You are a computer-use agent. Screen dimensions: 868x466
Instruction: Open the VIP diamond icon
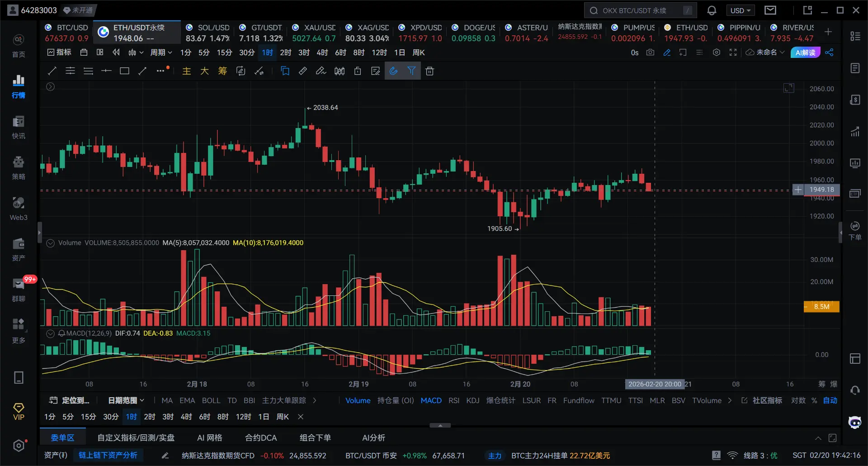point(19,412)
